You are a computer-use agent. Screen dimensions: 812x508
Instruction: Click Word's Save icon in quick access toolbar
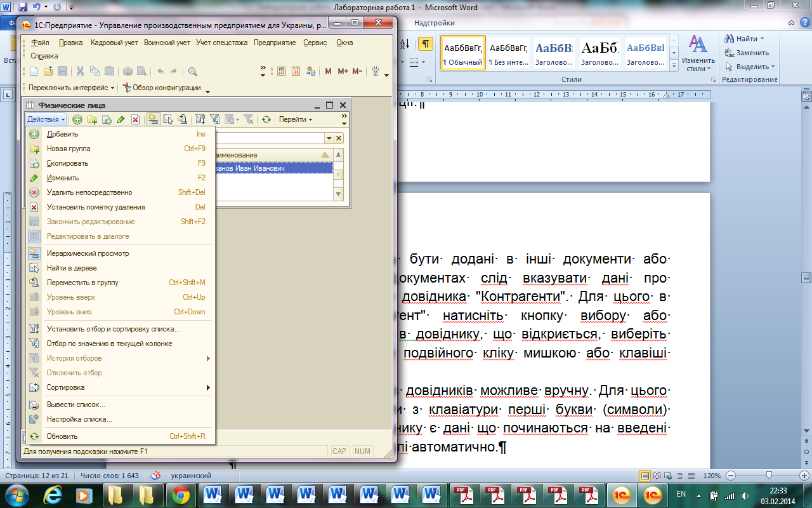pyautogui.click(x=23, y=7)
